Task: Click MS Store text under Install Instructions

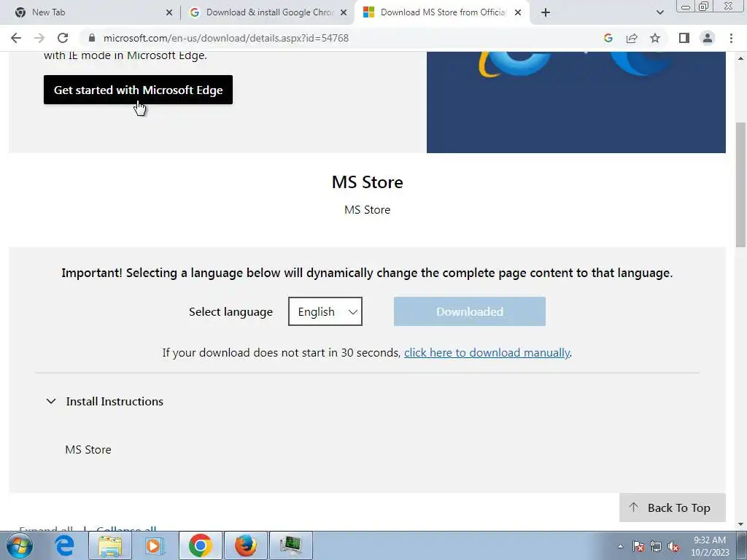Action: pyautogui.click(x=88, y=449)
